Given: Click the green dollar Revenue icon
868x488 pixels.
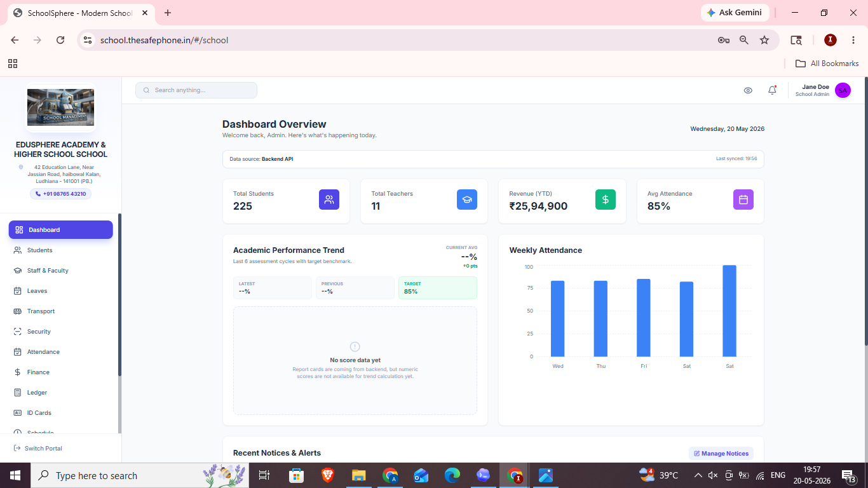Looking at the screenshot, I should (x=606, y=200).
